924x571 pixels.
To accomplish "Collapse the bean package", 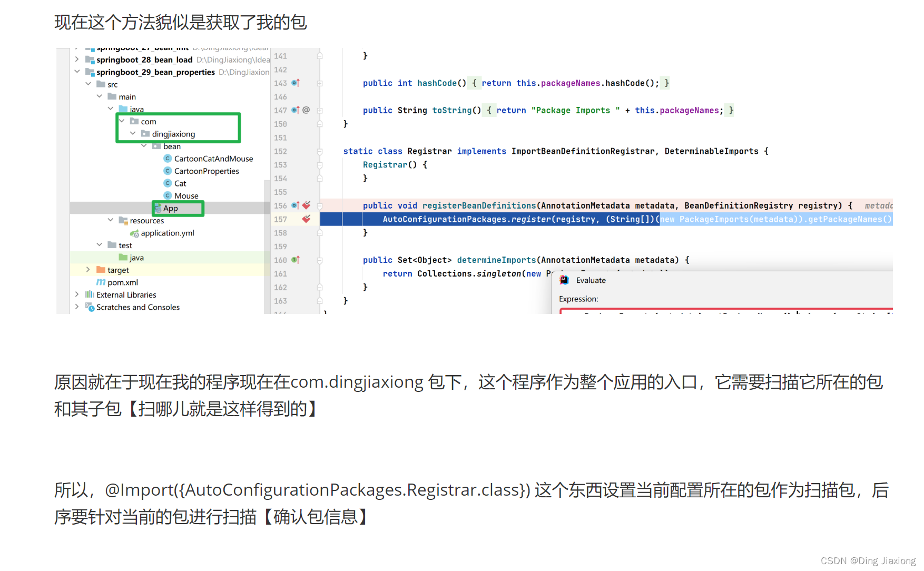I will coord(144,146).
